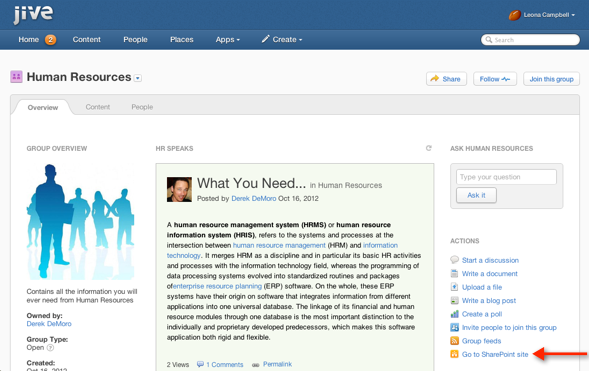Click Start a discussion link
This screenshot has width=589, height=371.
pyautogui.click(x=490, y=260)
